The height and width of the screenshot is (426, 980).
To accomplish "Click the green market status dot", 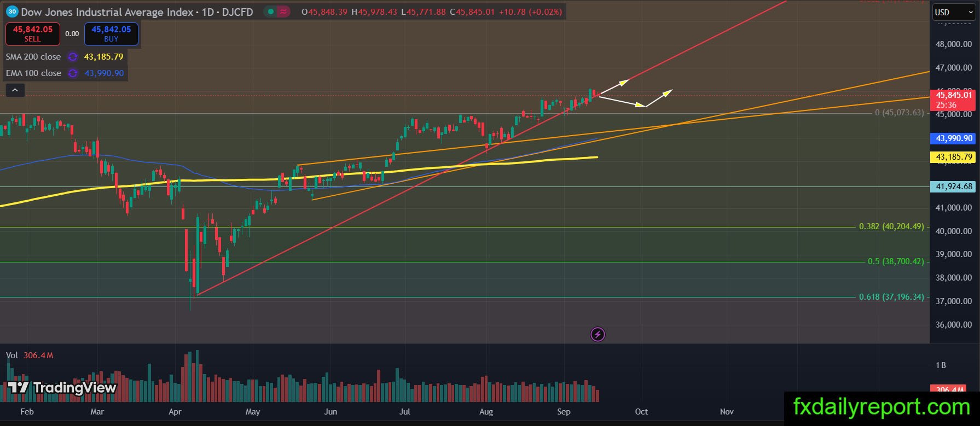I will [270, 11].
